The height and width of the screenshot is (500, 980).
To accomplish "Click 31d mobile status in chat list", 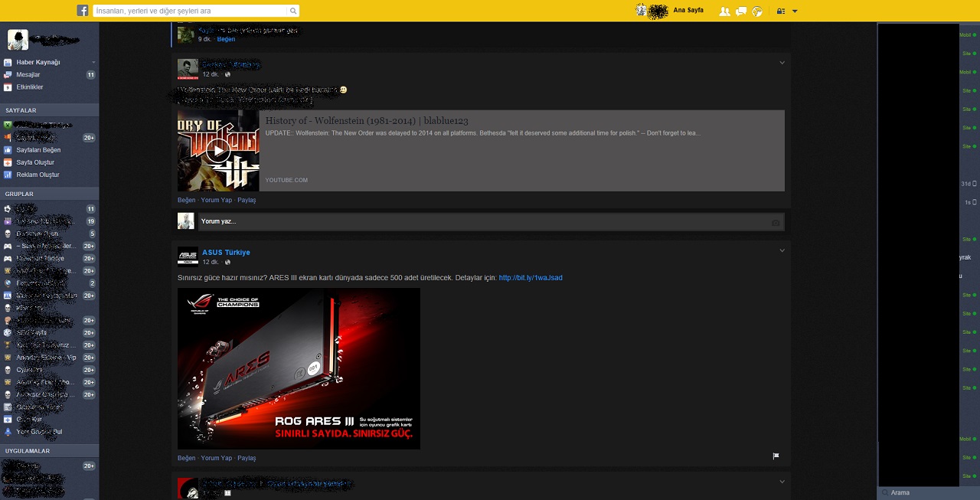I will (969, 184).
